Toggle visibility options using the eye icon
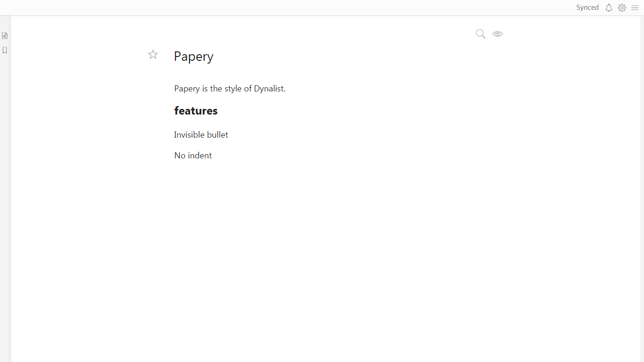Viewport: 644px width, 362px height. pos(497,33)
